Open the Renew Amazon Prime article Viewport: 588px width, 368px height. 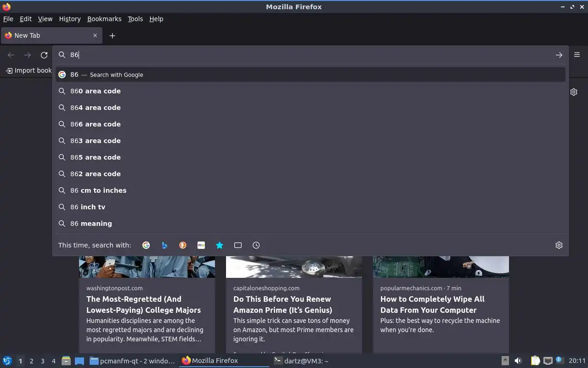283,305
